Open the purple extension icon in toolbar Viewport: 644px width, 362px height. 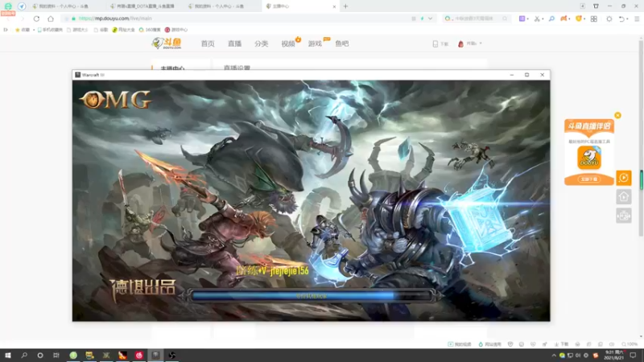(x=522, y=19)
